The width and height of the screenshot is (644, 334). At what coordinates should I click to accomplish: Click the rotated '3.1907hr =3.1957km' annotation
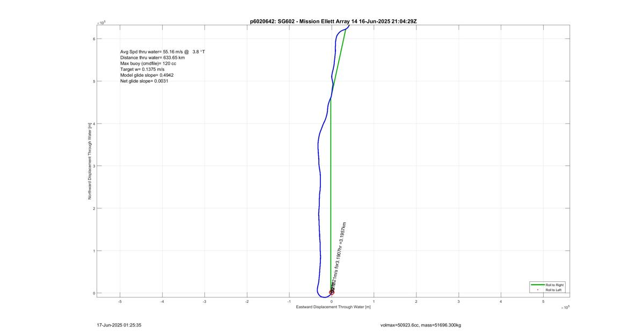click(x=341, y=242)
